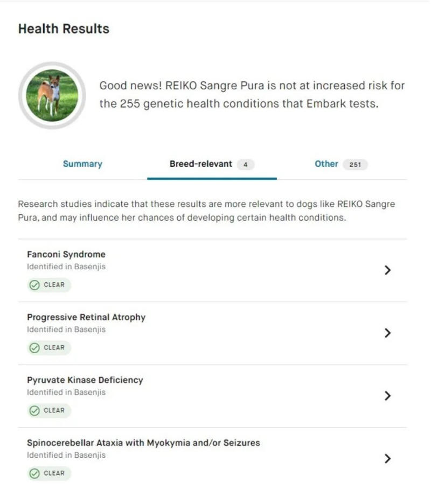Switch to the Summary tab
The height and width of the screenshot is (504, 431).
click(82, 164)
